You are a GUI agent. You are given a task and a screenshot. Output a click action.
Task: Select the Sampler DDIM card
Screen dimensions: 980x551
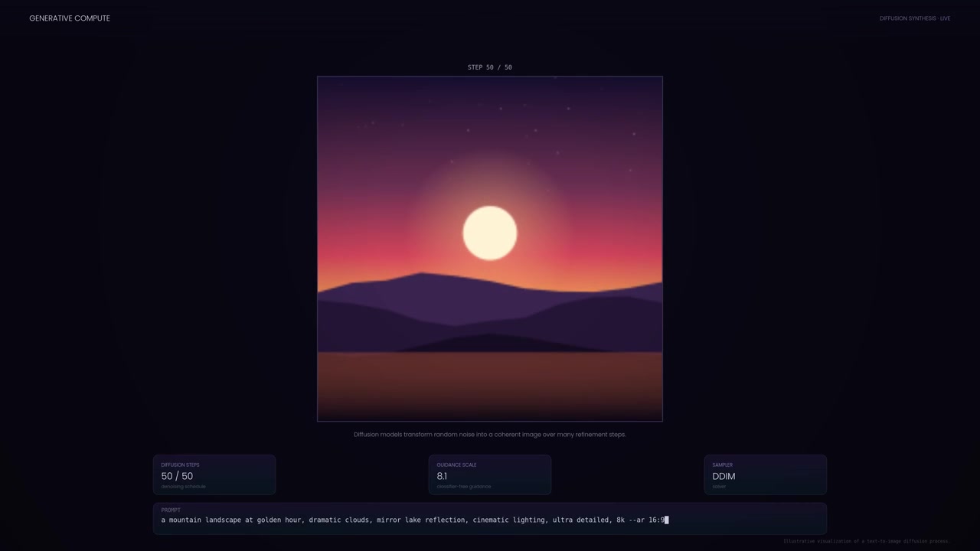tap(766, 475)
